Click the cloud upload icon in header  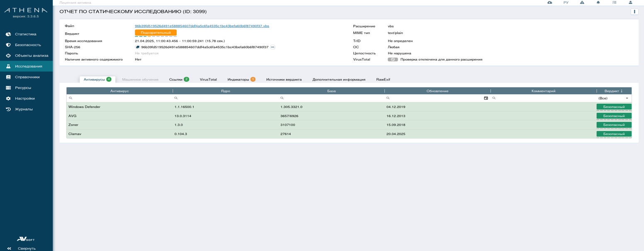[x=549, y=2]
